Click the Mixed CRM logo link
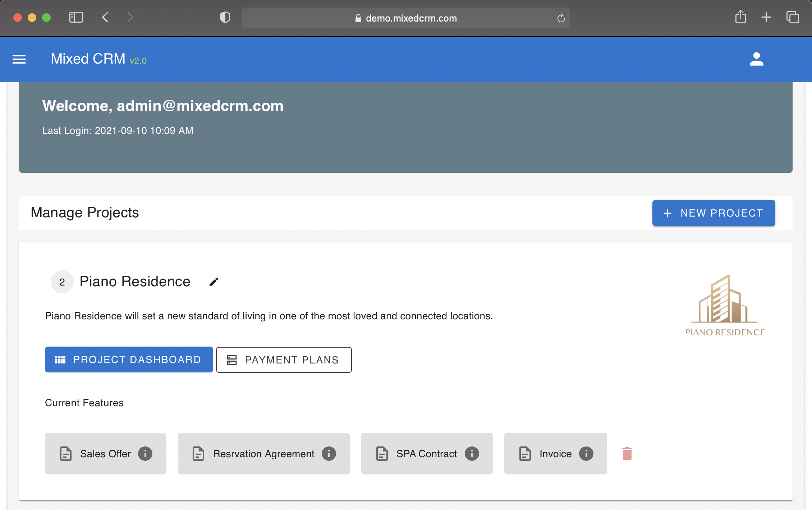 point(88,58)
